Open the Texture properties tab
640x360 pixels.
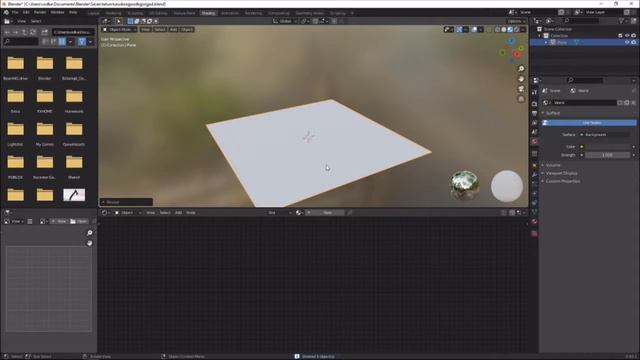pyautogui.click(x=534, y=233)
